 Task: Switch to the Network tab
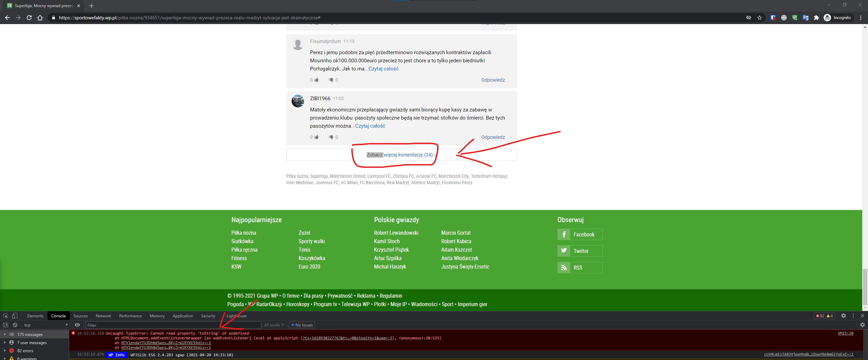(103, 316)
